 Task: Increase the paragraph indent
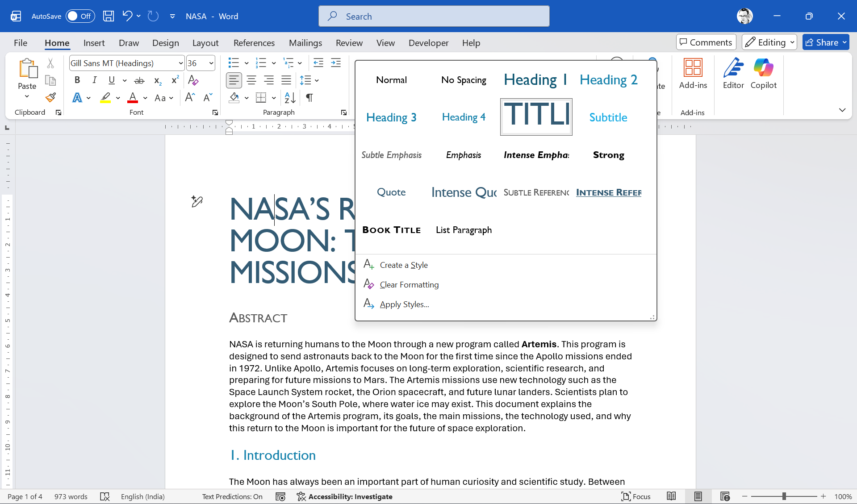tap(336, 63)
